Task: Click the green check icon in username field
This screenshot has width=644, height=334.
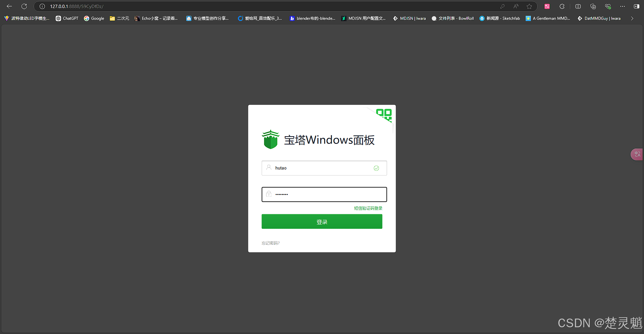Action: (x=376, y=168)
